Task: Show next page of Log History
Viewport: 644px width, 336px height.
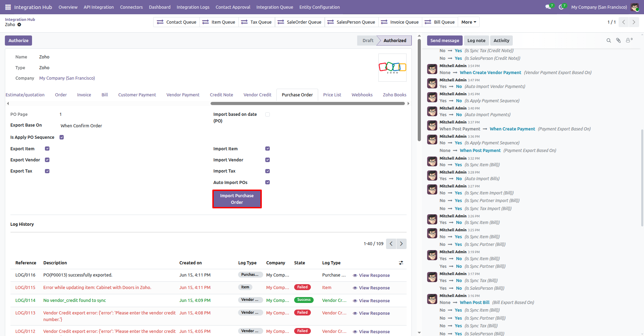Action: [x=401, y=244]
